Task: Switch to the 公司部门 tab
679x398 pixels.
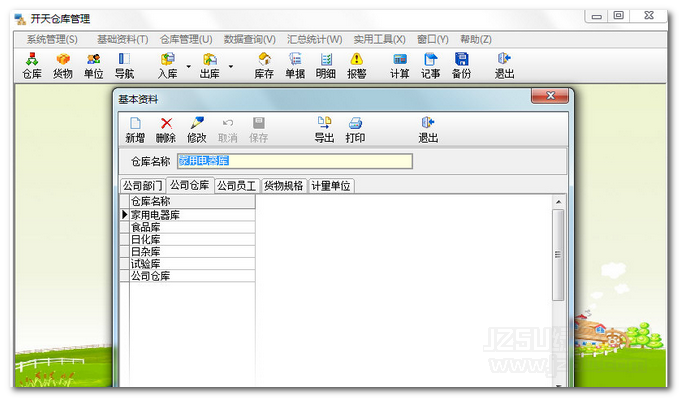Action: pos(142,186)
